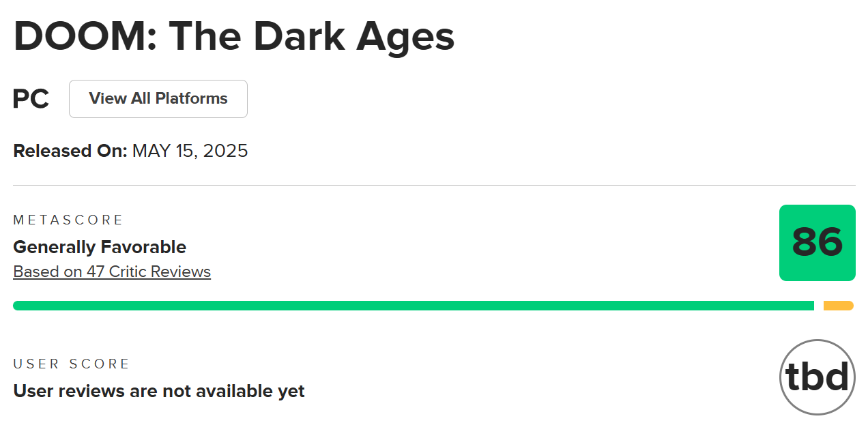Click the tbd user score circle
The width and height of the screenshot is (868, 438).
coord(818,377)
